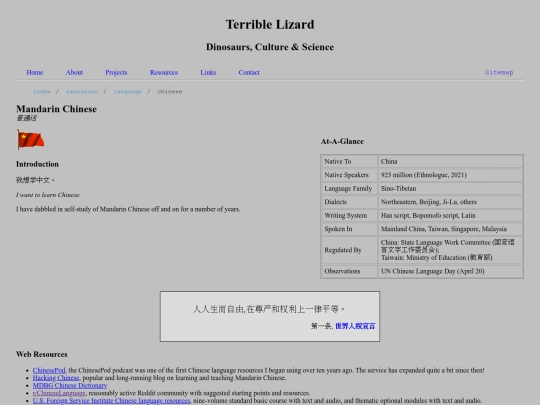Open the Links page
The image size is (540, 405).
pos(208,72)
